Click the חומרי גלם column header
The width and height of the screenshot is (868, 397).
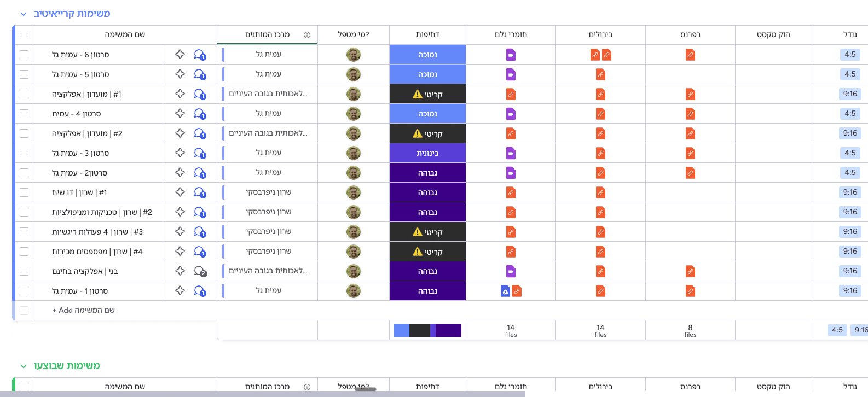[x=511, y=34]
